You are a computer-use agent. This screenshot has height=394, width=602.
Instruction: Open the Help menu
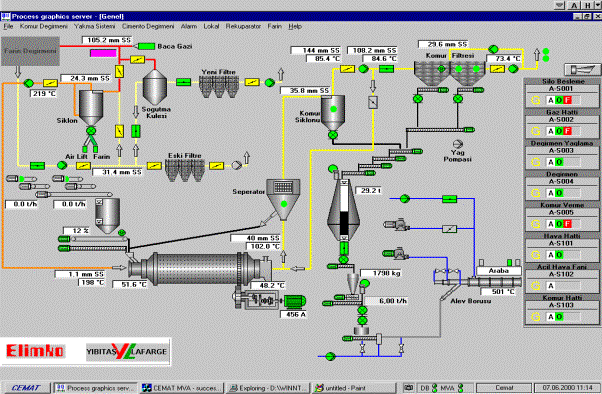(x=295, y=26)
